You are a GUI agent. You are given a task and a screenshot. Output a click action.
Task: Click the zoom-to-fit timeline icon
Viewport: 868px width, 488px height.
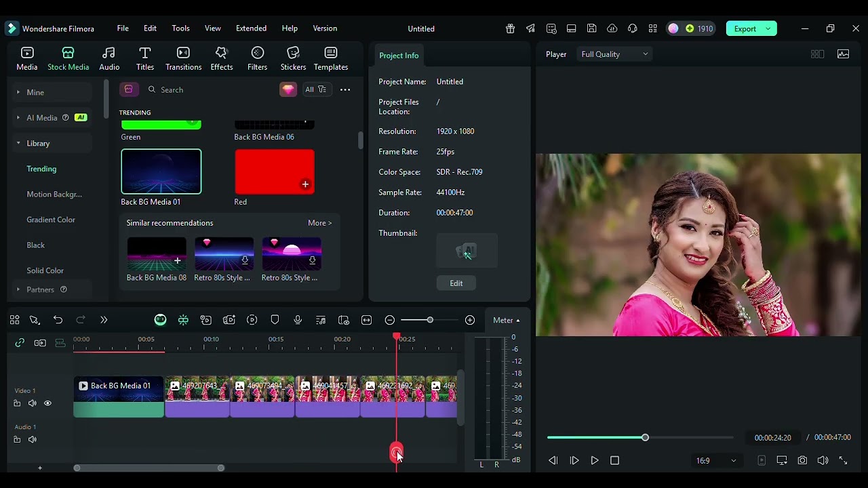pos(367,320)
